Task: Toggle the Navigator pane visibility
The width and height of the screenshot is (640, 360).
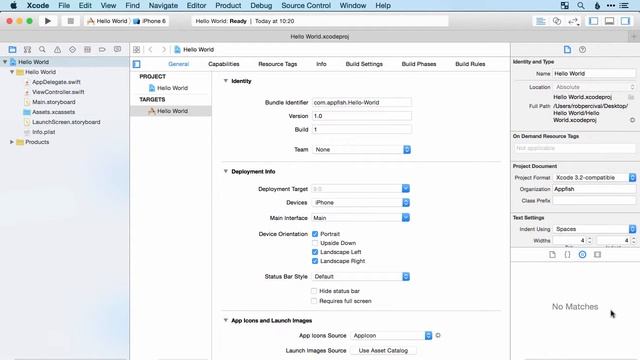Action: 593,21
